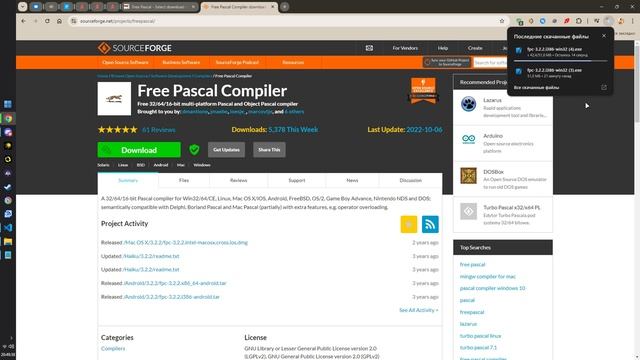Open File Explorer from the taskbar
Viewport: 640px width, 360px height.
pyautogui.click(x=8, y=242)
